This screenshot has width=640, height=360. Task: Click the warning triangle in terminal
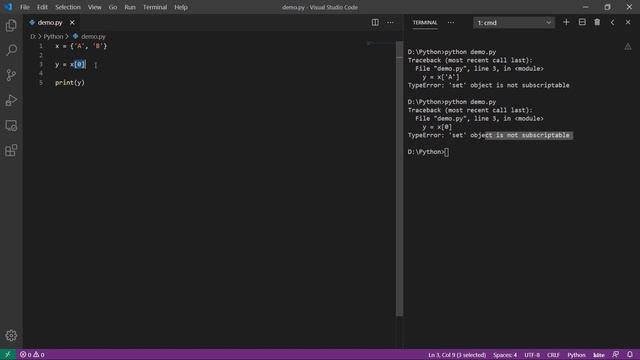pyautogui.click(x=628, y=47)
